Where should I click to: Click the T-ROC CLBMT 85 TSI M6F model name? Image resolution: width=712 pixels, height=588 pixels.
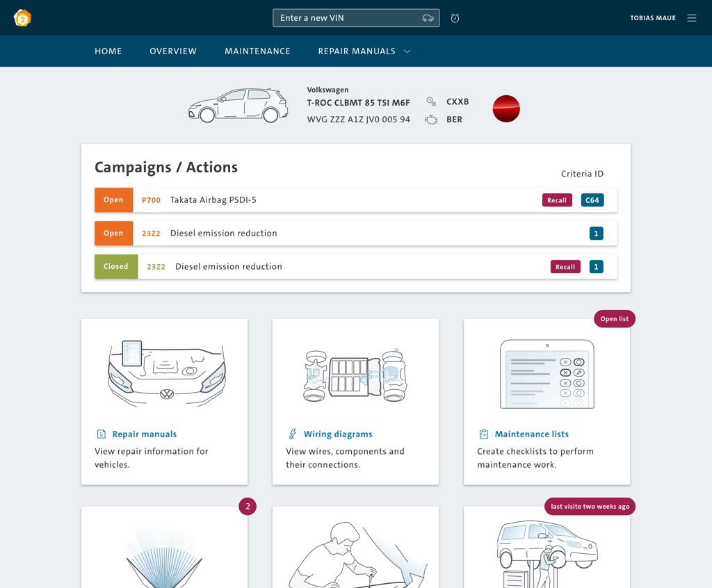tap(358, 103)
